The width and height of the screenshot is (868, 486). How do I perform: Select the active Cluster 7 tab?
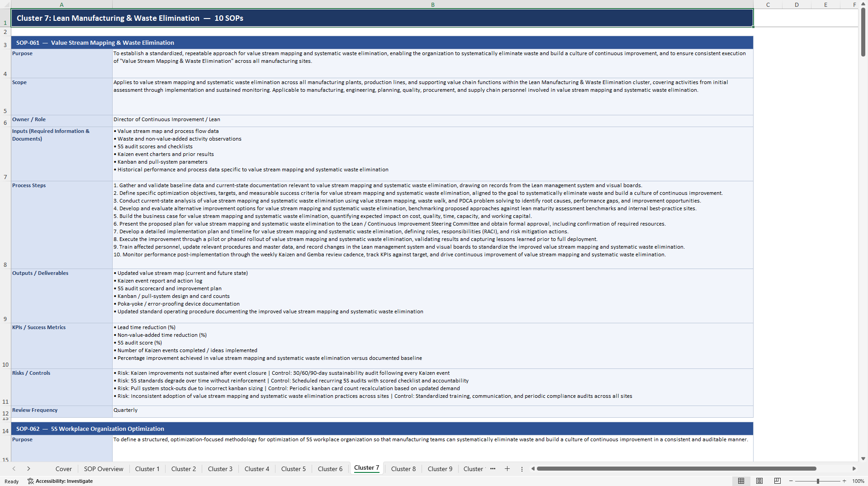tap(366, 468)
